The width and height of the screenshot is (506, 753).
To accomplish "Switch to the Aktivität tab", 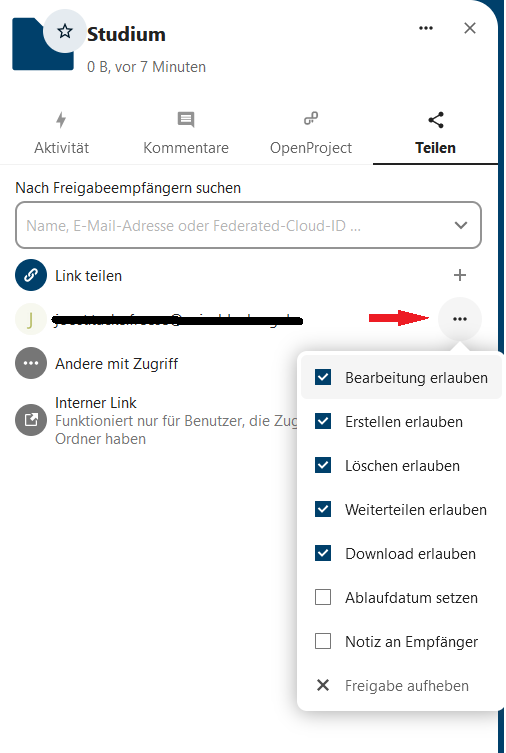I will (61, 133).
